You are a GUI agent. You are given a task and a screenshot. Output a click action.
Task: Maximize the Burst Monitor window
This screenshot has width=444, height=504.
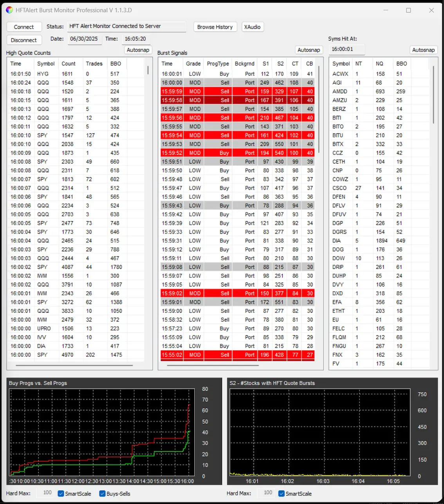(x=408, y=10)
